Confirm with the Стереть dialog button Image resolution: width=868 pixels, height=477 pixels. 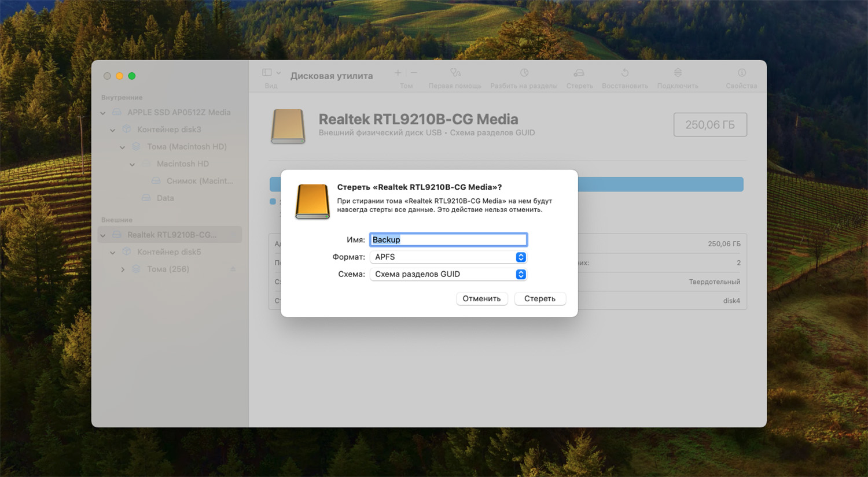click(x=540, y=299)
